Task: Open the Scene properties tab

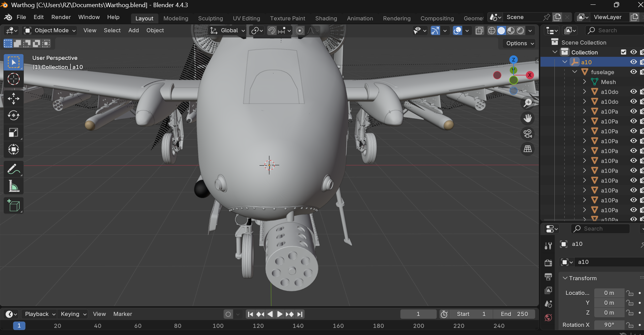Action: 548,304
